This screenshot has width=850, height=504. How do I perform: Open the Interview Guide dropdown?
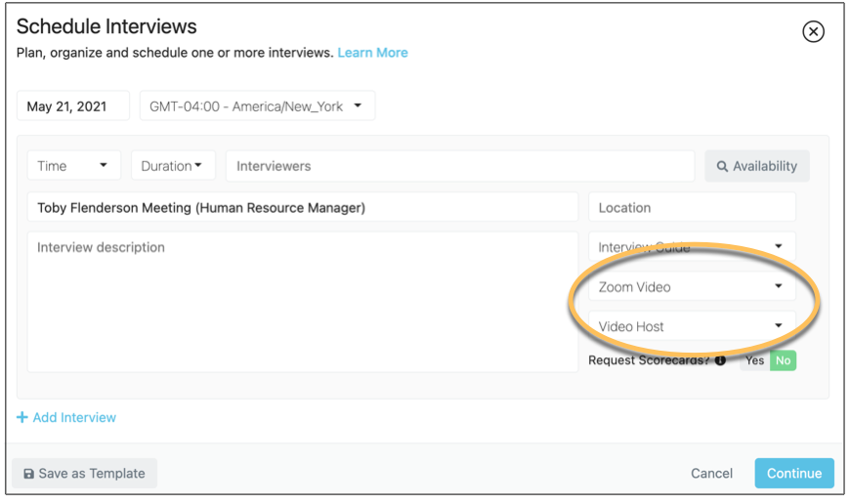tap(692, 246)
